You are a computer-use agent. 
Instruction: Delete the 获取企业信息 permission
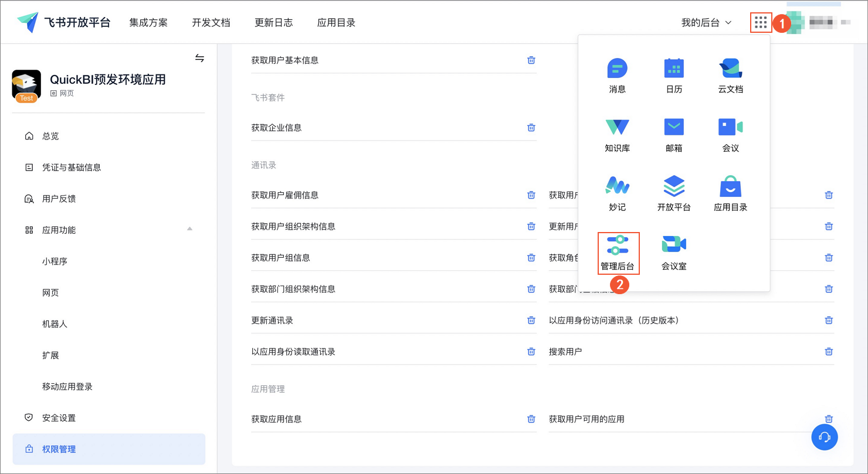(531, 128)
